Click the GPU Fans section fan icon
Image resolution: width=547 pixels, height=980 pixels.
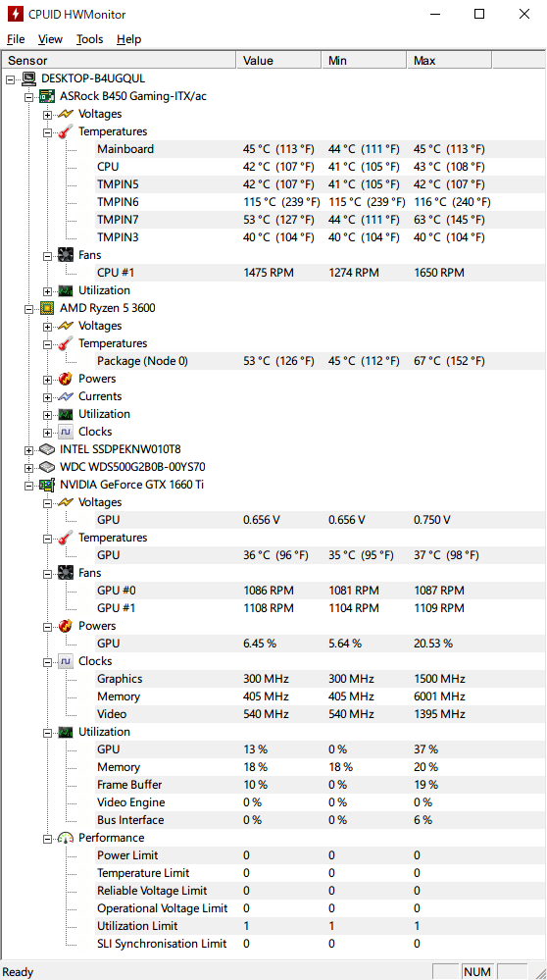(x=66, y=573)
